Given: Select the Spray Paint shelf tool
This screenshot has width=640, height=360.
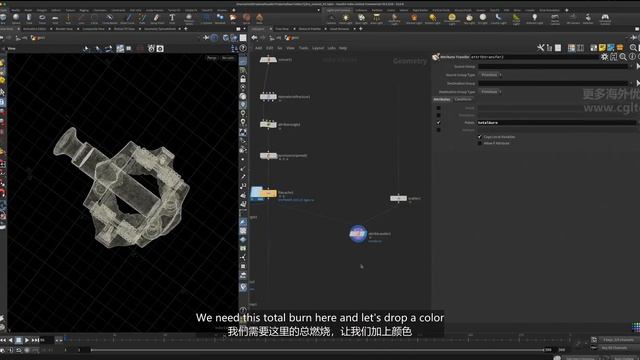Looking at the screenshot, I should coord(157,18).
